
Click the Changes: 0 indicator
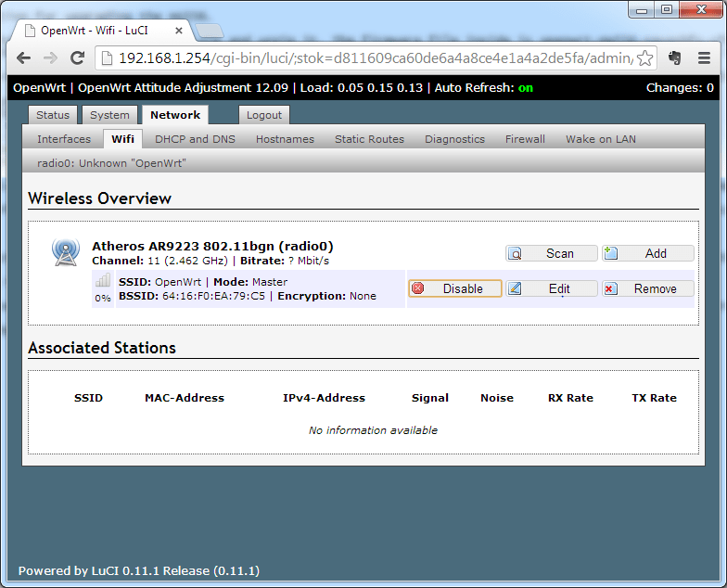click(x=680, y=87)
